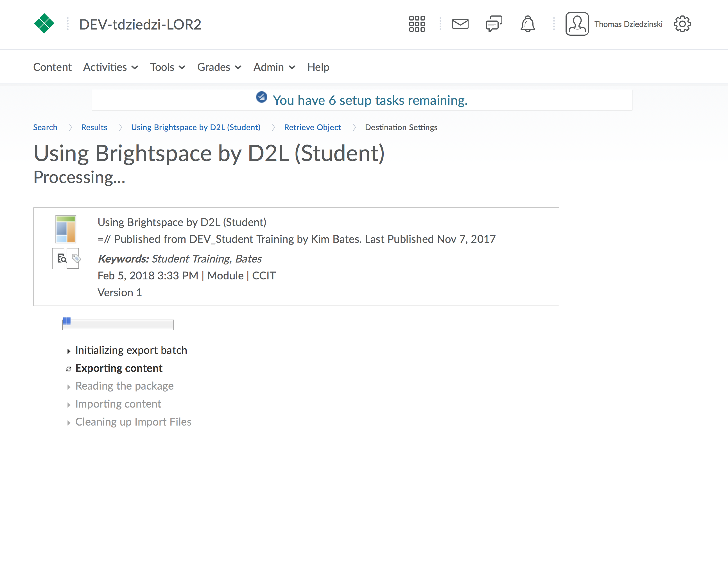Viewport: 728px width, 563px height.
Task: Click the Exporting content step
Action: (119, 368)
